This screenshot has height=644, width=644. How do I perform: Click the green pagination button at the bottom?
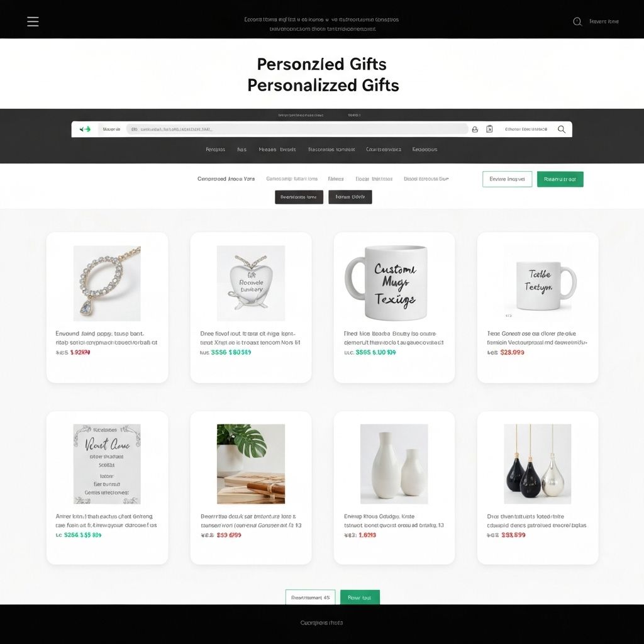tap(360, 597)
